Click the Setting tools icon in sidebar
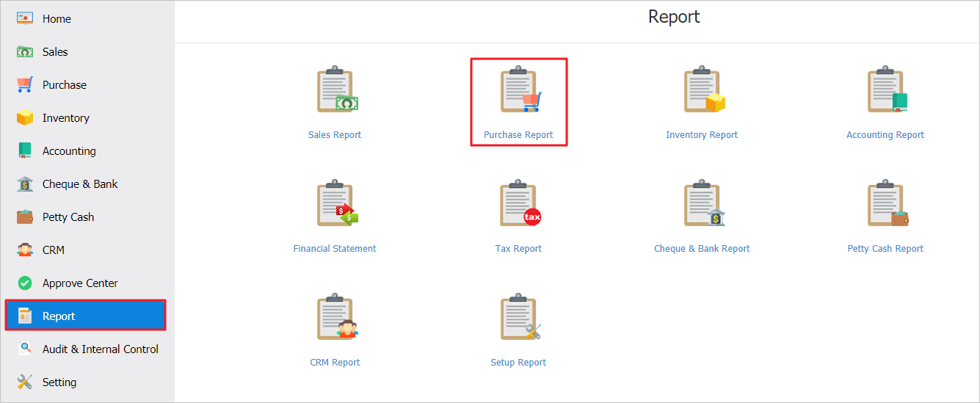Screen dimensions: 980x403 point(25,382)
